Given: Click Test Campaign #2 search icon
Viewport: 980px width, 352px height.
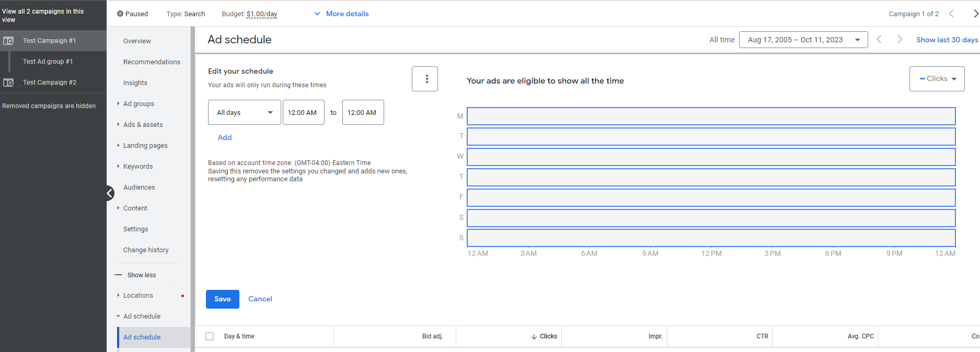Looking at the screenshot, I should click(8, 83).
